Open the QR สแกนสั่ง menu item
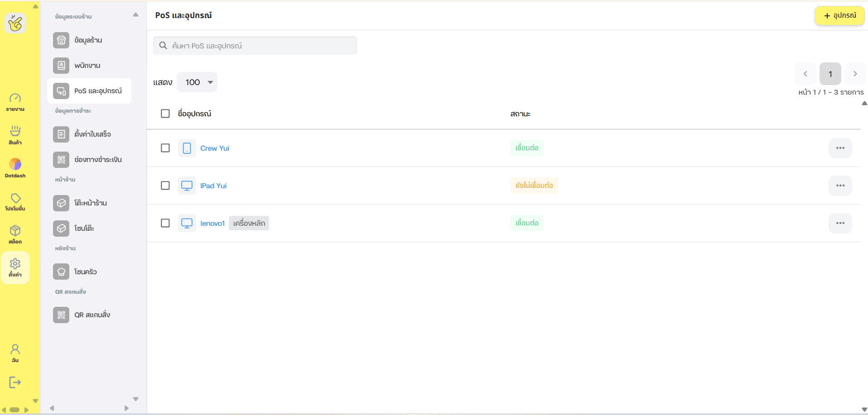The width and height of the screenshot is (868, 415). tap(89, 315)
